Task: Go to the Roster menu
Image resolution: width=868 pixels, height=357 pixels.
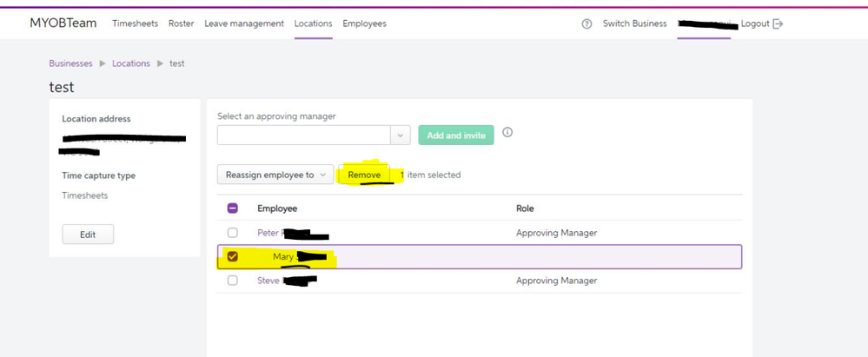Action: tap(181, 23)
